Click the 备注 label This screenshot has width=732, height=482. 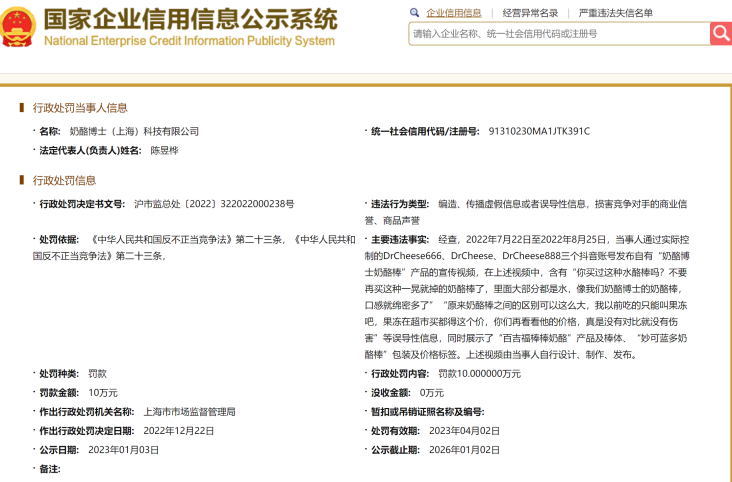pyautogui.click(x=49, y=469)
